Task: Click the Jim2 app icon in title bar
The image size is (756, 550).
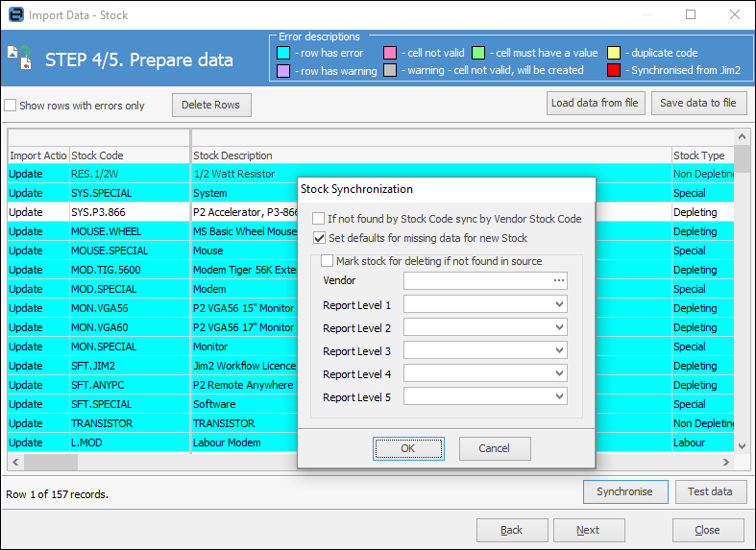Action: (x=15, y=15)
